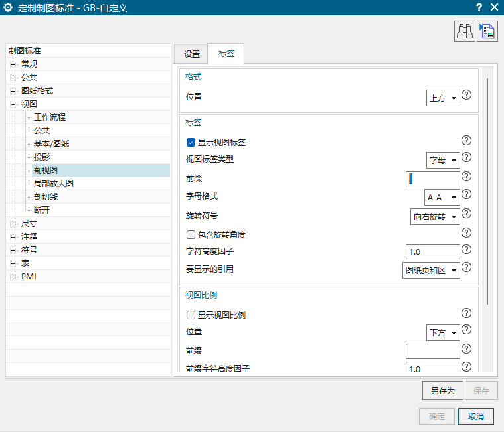Viewport: 504px width, 432px height.
Task: Select 剖切线 tree item
Action: 46,197
